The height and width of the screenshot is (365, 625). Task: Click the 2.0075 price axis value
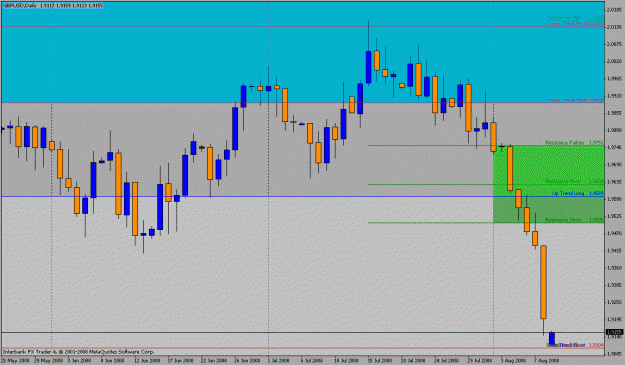pos(615,44)
